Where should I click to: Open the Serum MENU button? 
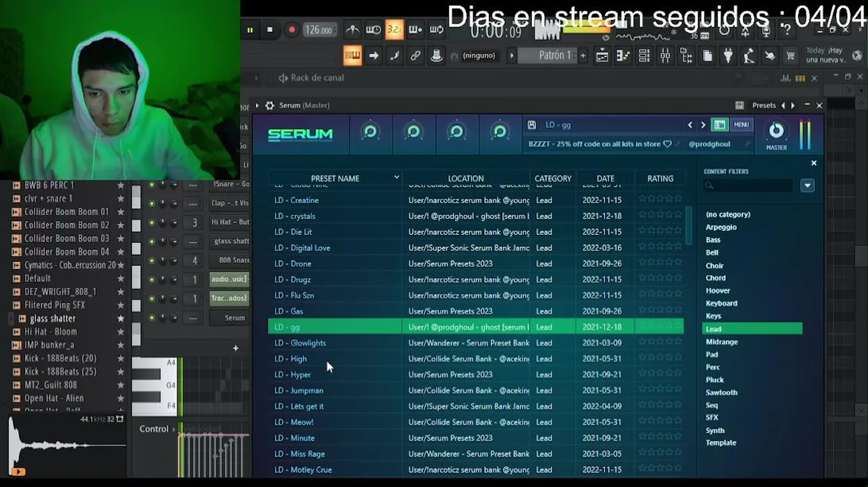click(x=741, y=125)
